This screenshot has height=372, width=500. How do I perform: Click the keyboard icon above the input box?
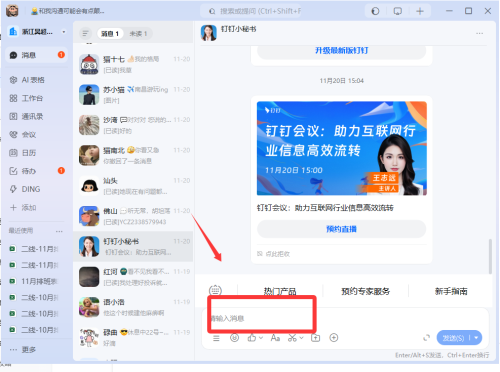[x=215, y=290]
